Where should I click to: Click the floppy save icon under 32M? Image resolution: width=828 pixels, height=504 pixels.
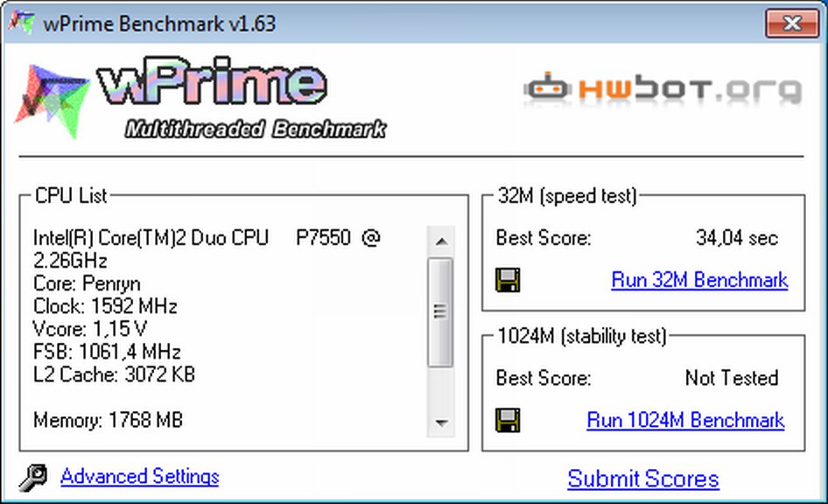pyautogui.click(x=508, y=280)
